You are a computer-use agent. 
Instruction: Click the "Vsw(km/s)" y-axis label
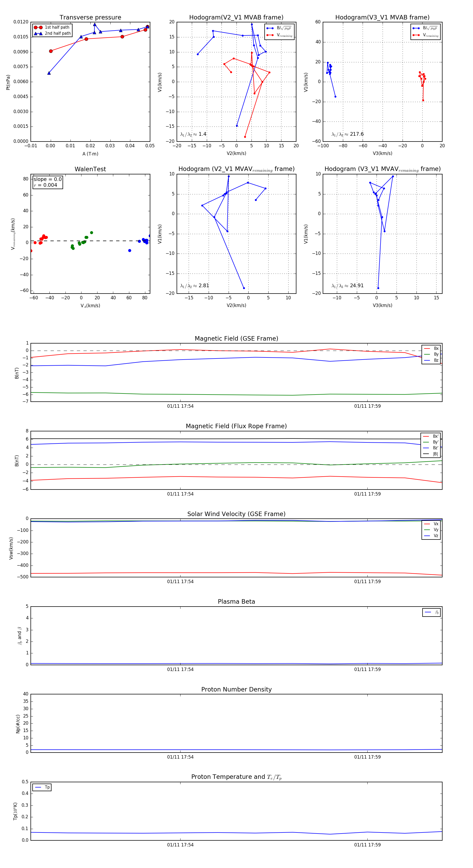pyautogui.click(x=11, y=548)
